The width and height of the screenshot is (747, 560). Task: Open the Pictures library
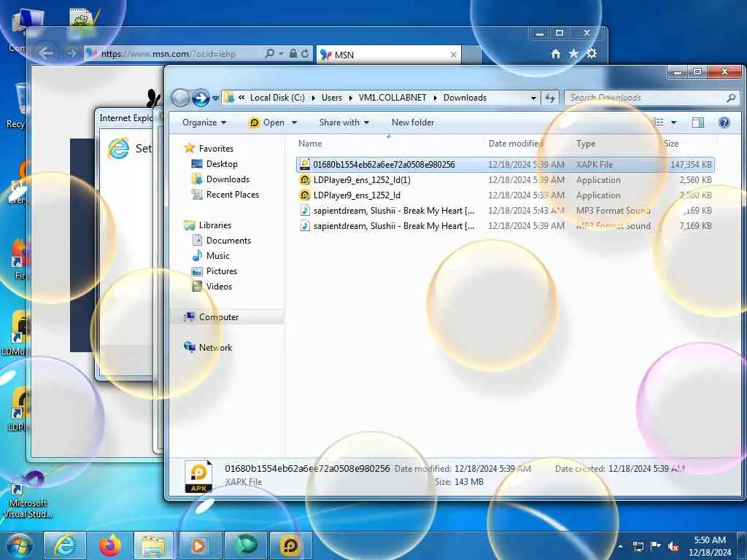tap(222, 271)
